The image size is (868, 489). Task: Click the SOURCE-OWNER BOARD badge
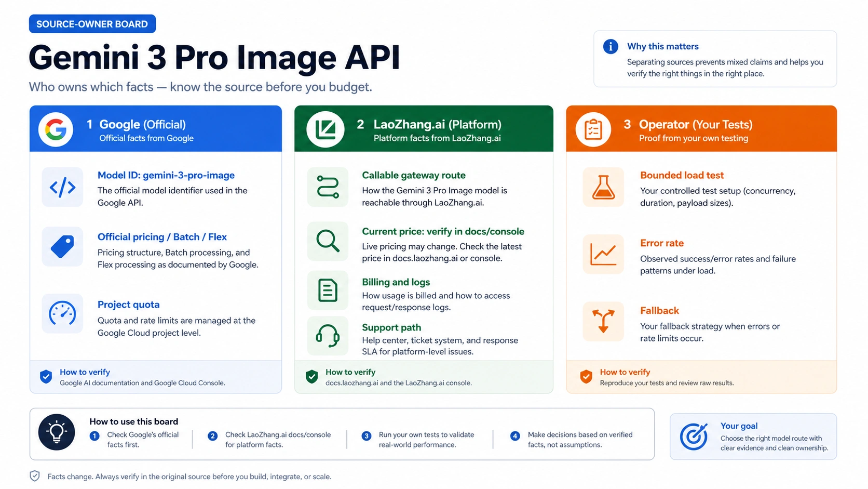(x=92, y=24)
